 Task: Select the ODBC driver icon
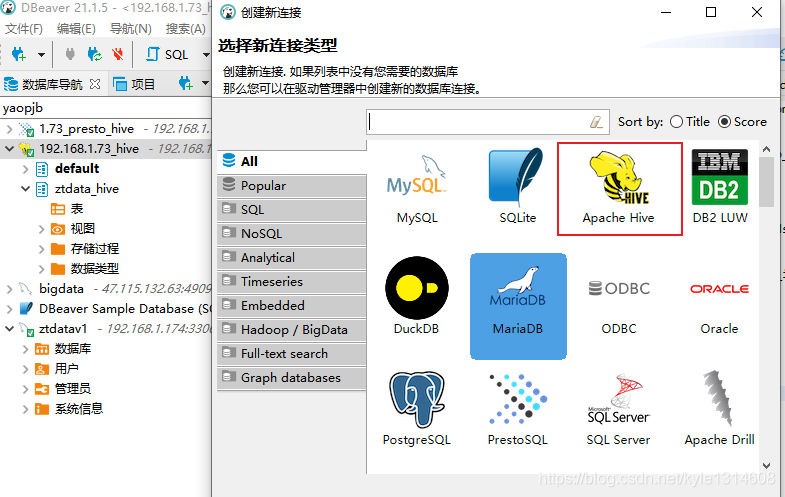coord(619,288)
